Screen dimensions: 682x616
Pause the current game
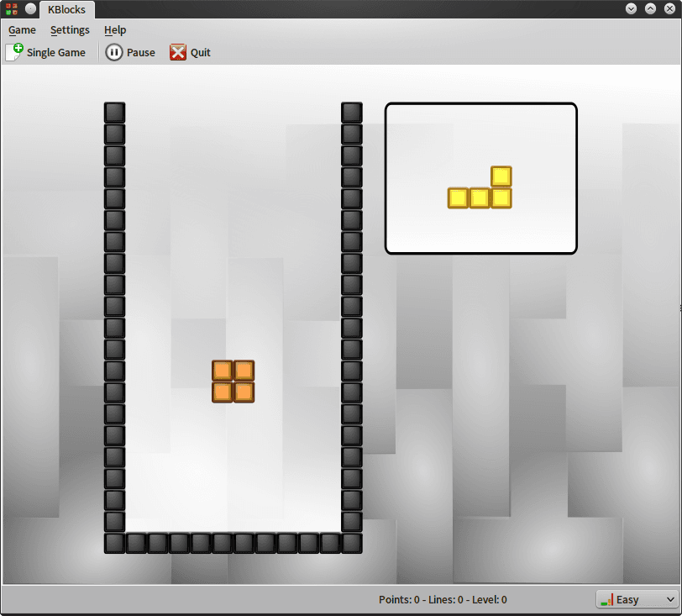click(x=130, y=52)
